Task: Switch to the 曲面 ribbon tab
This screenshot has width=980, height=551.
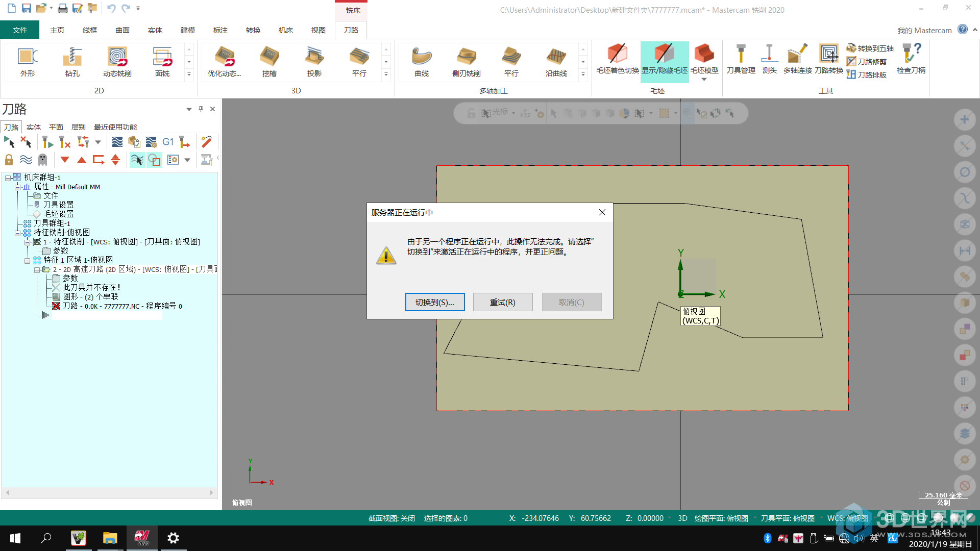Action: (122, 30)
